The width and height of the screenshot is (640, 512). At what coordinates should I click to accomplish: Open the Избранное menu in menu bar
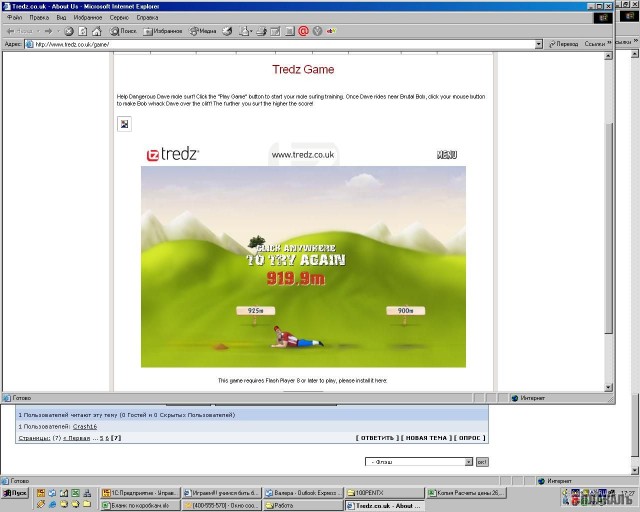[x=88, y=18]
